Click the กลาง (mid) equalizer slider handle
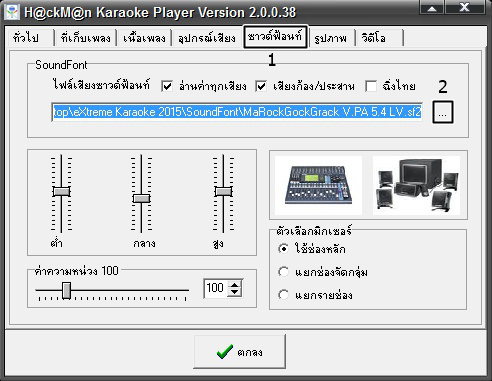The width and height of the screenshot is (492, 381). [142, 198]
